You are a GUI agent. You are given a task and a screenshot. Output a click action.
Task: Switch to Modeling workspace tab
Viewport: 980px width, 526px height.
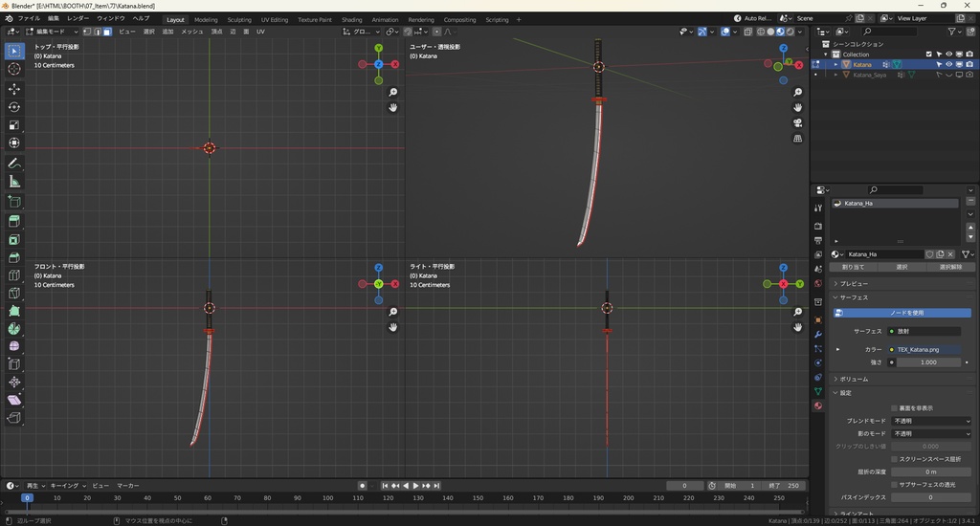click(x=206, y=20)
